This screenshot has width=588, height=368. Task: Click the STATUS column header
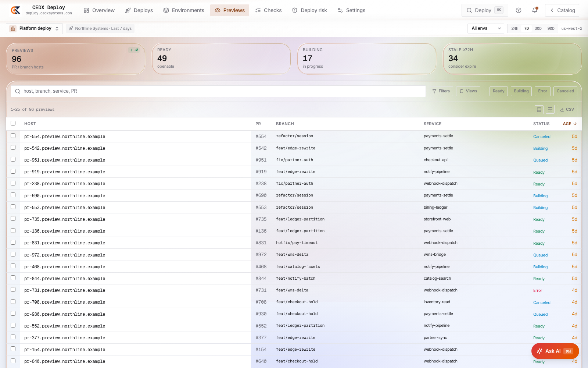click(541, 124)
